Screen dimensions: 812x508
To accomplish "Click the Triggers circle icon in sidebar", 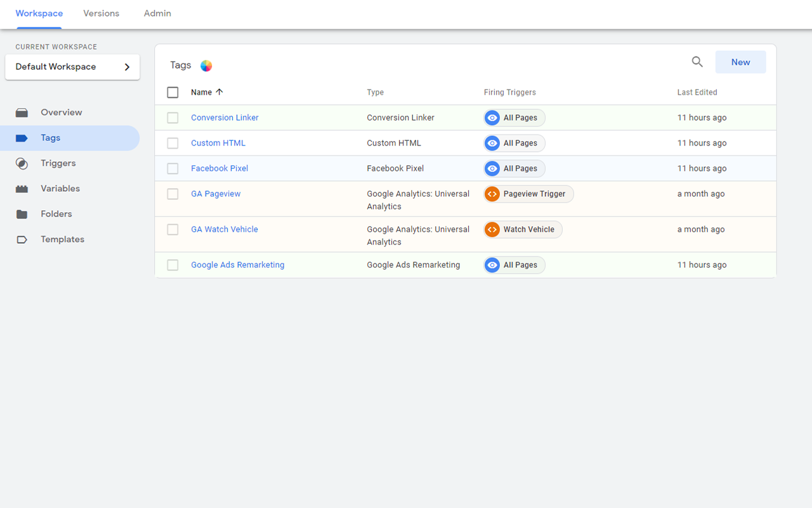I will (22, 163).
